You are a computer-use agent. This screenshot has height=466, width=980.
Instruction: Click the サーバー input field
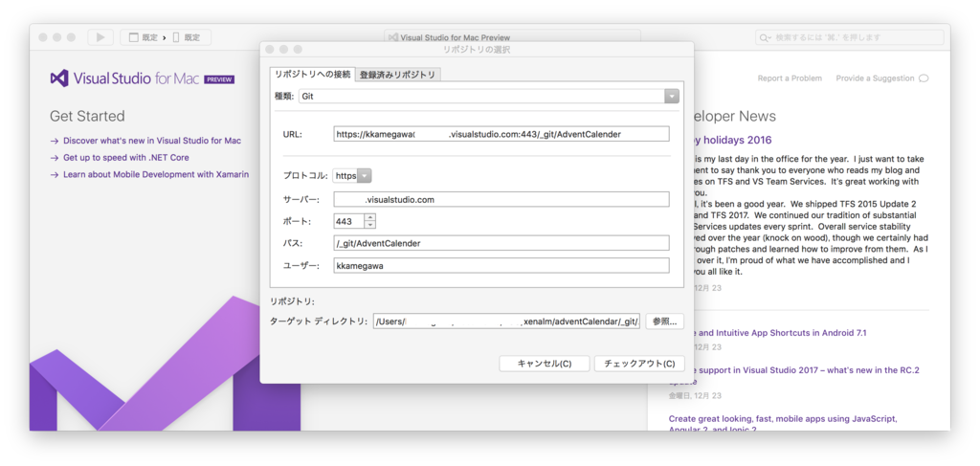tap(501, 199)
